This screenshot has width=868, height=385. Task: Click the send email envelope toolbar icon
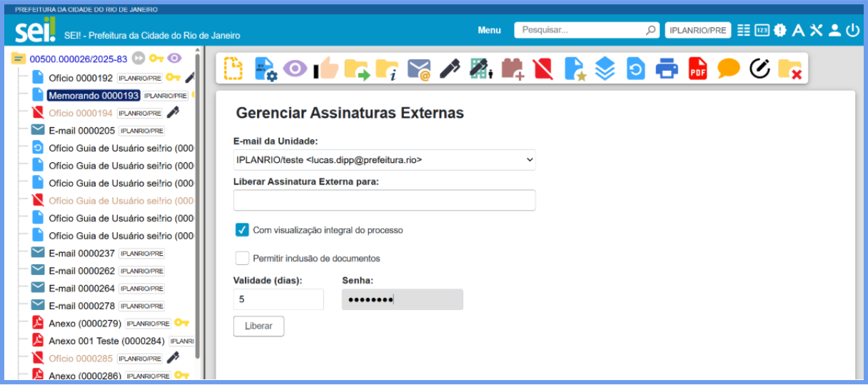[419, 69]
